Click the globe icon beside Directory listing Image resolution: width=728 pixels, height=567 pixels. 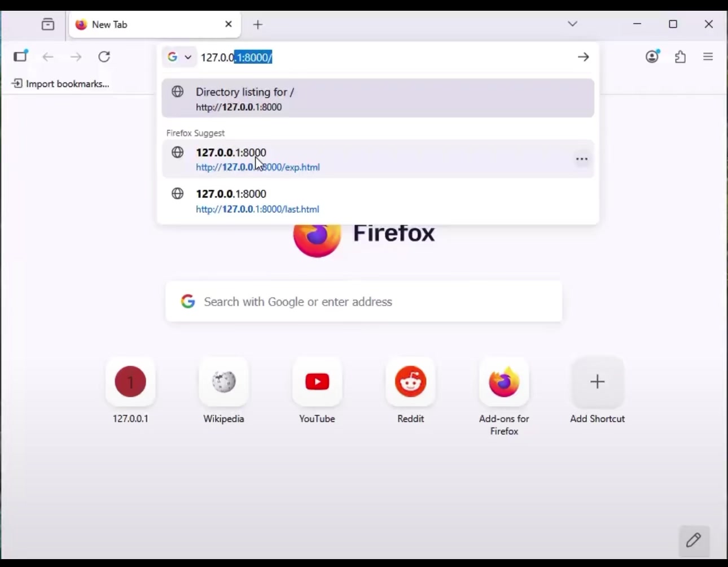(x=178, y=91)
